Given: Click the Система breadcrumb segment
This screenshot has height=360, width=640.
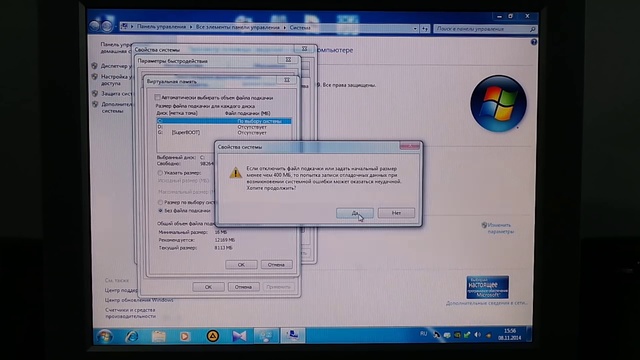Looking at the screenshot, I should click(300, 28).
